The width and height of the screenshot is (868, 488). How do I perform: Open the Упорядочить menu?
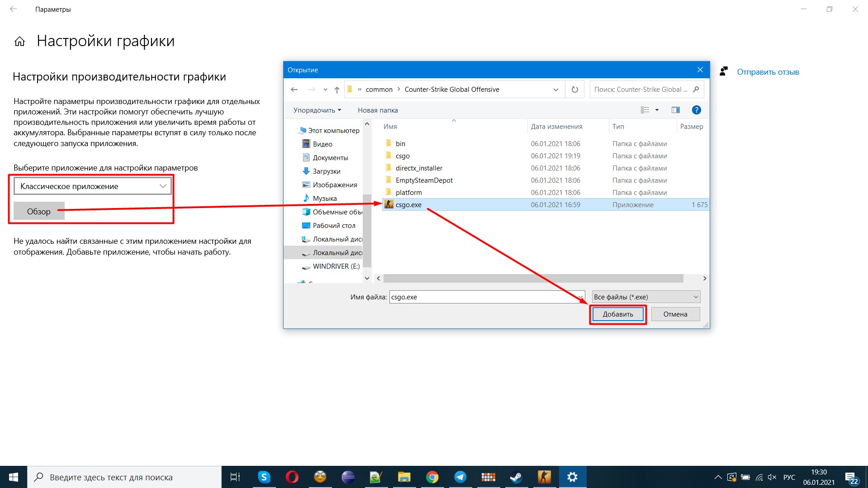coord(317,110)
